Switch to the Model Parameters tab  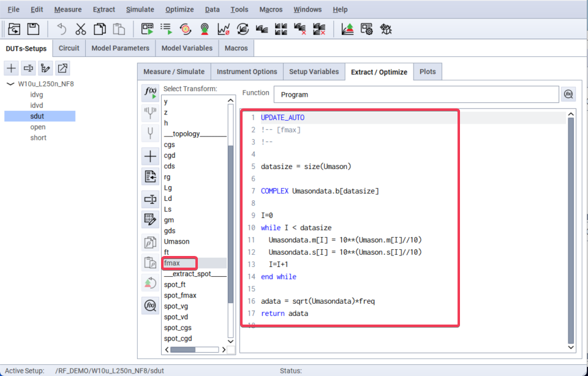[120, 48]
